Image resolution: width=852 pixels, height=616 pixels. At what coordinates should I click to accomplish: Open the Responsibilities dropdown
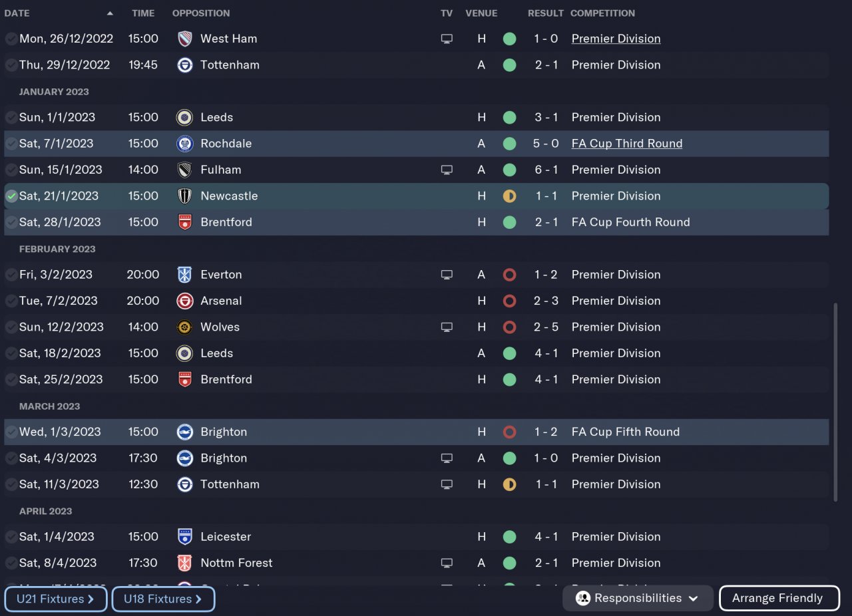[638, 598]
